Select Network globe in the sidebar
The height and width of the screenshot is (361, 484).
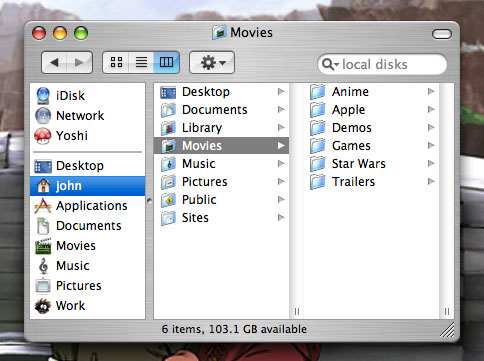[87, 116]
